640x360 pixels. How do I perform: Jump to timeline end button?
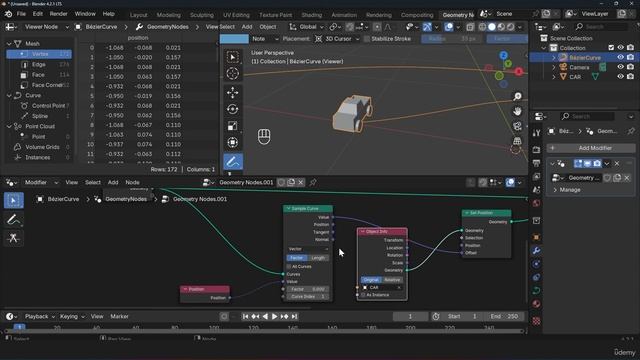[x=294, y=316]
